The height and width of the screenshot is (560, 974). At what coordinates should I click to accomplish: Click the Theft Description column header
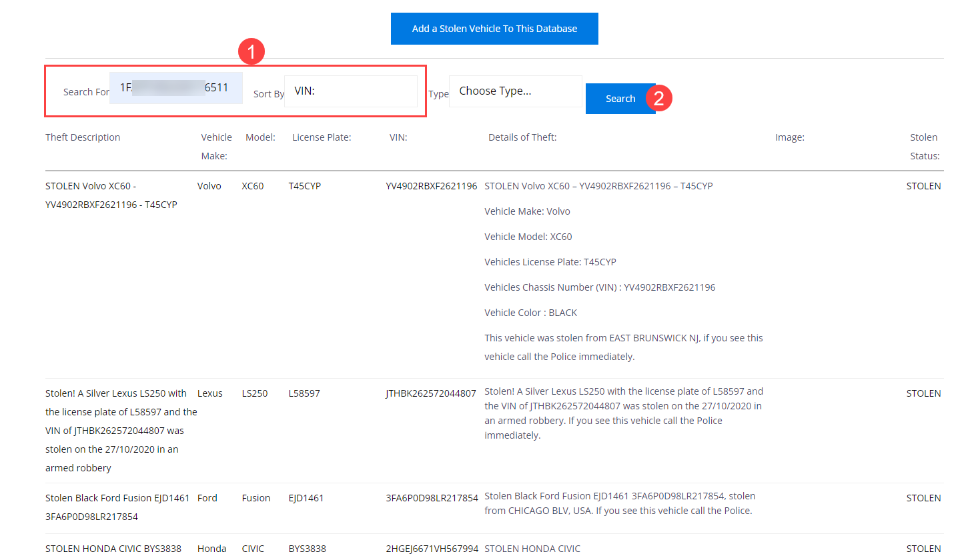[83, 137]
